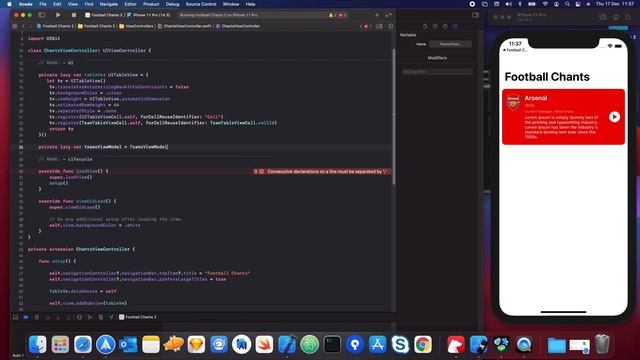Open the Terminal app from the Dock
The image size is (640, 360).
click(332, 344)
